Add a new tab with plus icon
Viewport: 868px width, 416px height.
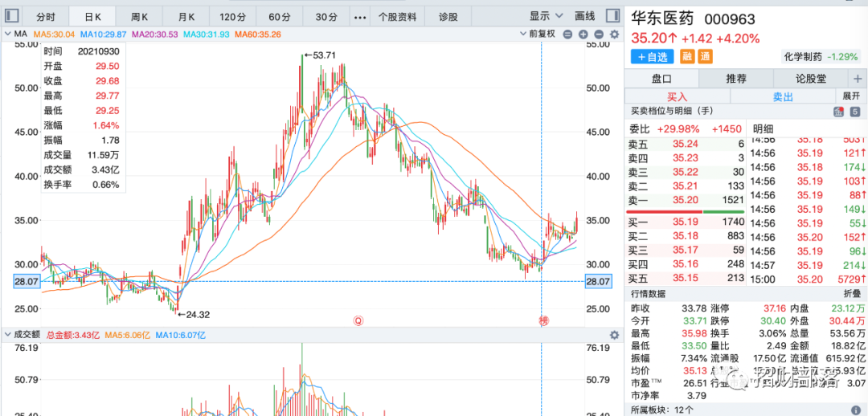(858, 79)
